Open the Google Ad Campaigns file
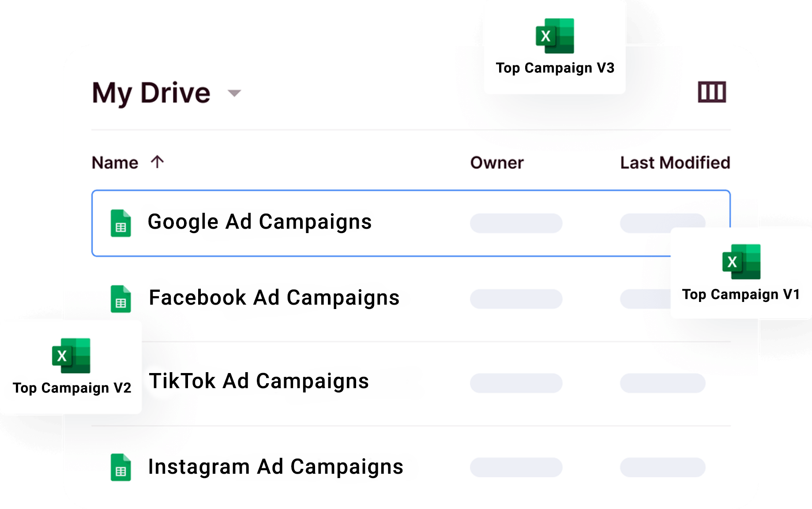Viewport: 812px width, 509px height. coord(259,222)
